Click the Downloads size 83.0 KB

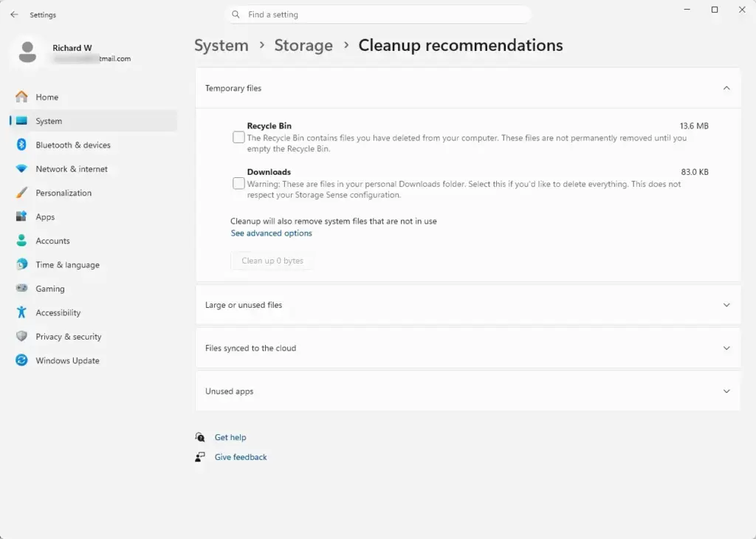coord(695,171)
